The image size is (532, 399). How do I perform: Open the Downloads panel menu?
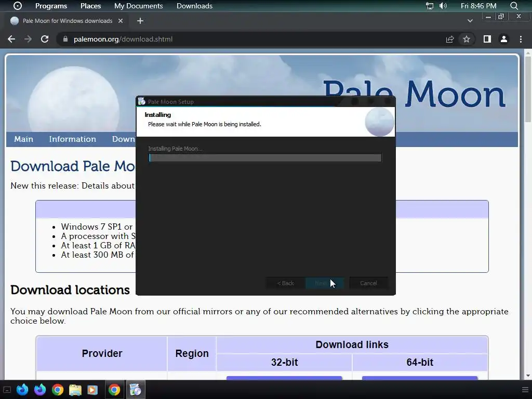click(194, 6)
